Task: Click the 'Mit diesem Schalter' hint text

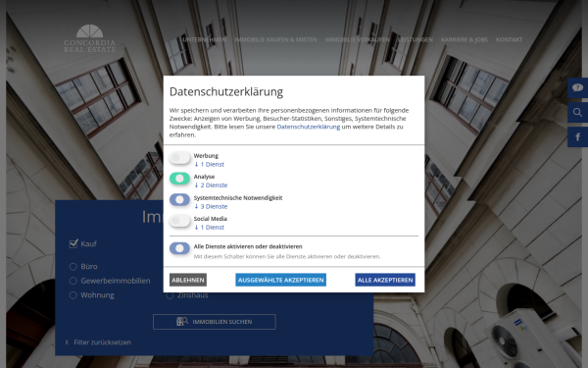Action: coord(287,257)
